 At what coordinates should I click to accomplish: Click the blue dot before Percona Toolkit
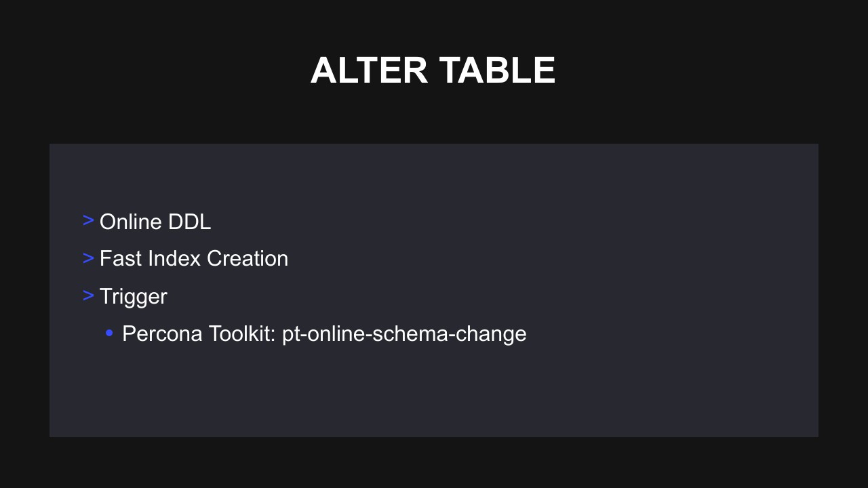[109, 333]
